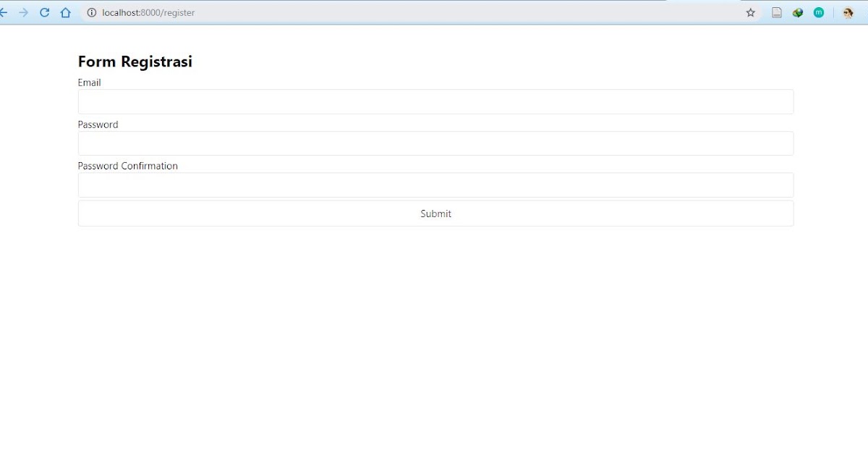Open the browser profile avatar

pyautogui.click(x=847, y=12)
